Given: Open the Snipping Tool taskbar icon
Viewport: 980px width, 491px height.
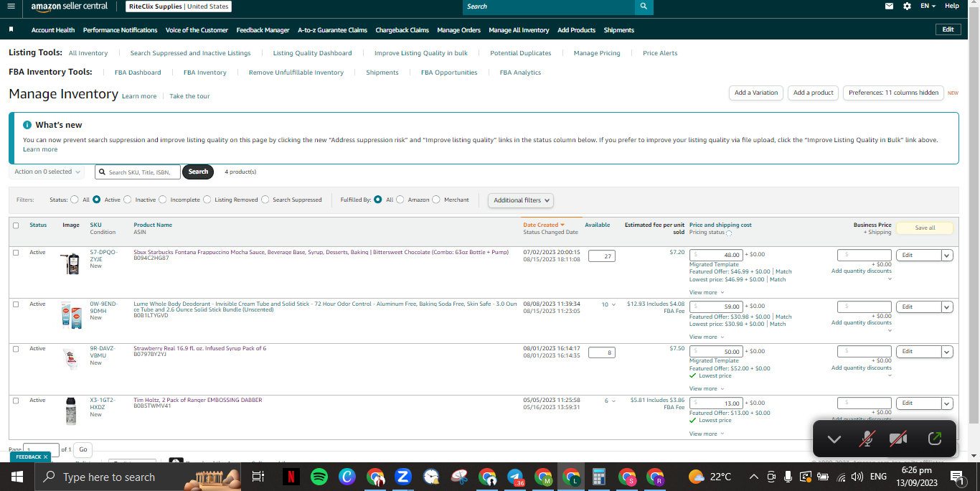Looking at the screenshot, I should (x=459, y=477).
